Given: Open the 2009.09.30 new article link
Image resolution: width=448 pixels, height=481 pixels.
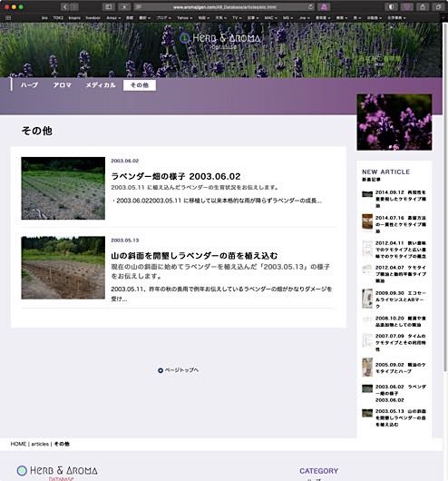Looking at the screenshot, I should pos(401,299).
